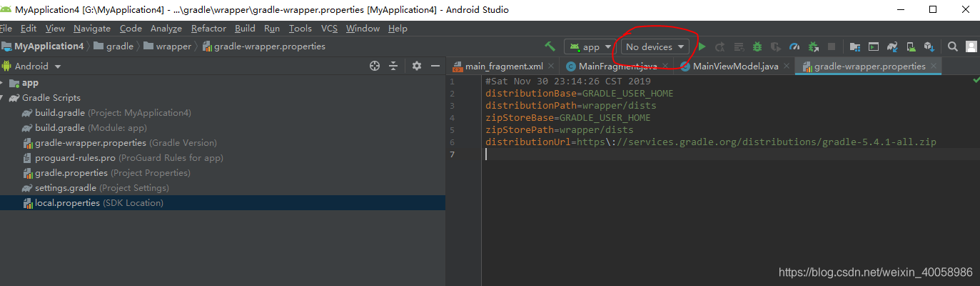
Task: Open Project panel settings gear
Action: (x=418, y=66)
